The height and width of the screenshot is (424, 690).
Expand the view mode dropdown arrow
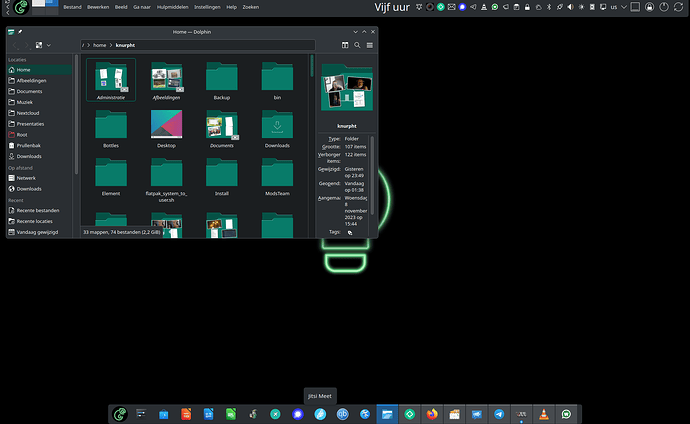click(x=48, y=45)
